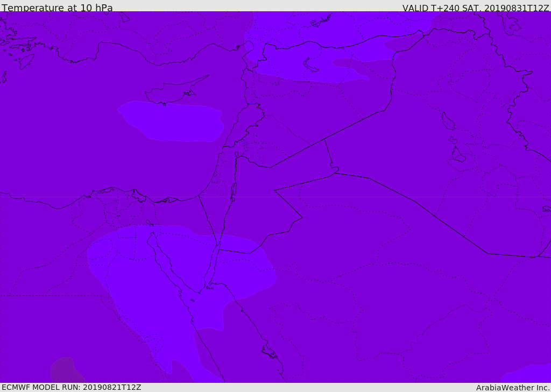Click the 'ArabiaWeather Inc.' credit text
The height and width of the screenshot is (392, 551).
513,388
